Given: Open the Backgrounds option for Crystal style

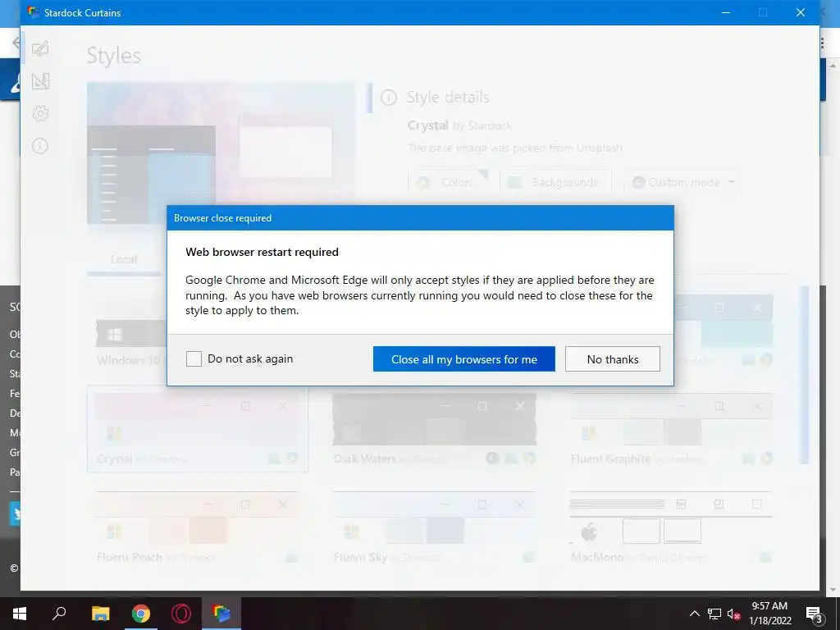Looking at the screenshot, I should click(555, 183).
